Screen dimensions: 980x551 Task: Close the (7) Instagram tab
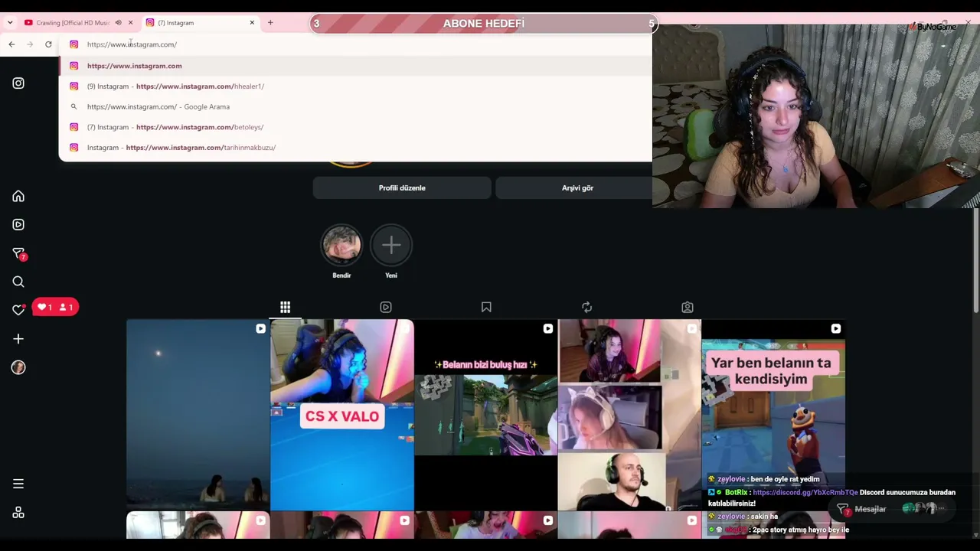pos(252,23)
